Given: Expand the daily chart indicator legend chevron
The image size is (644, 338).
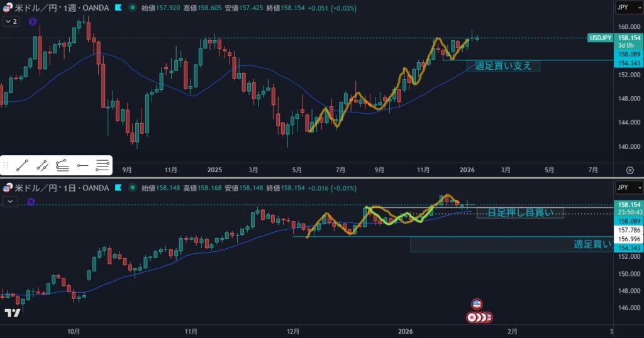Looking at the screenshot, I should point(10,201).
